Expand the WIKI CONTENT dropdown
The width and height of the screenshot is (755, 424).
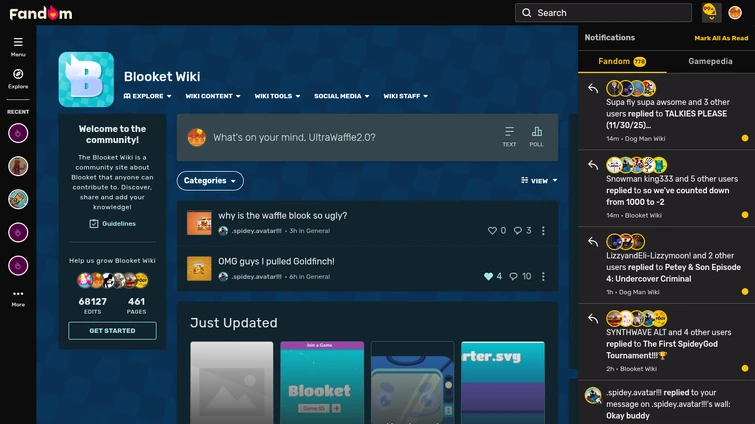click(x=213, y=96)
